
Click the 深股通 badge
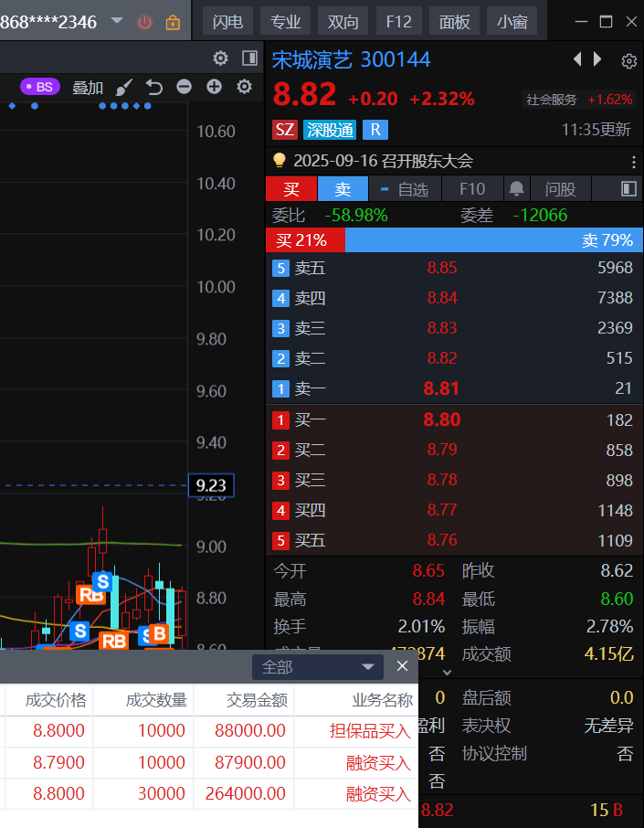330,130
